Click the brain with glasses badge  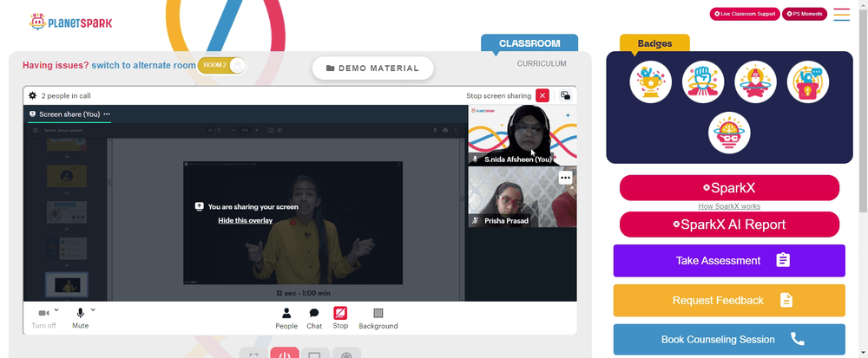(729, 133)
